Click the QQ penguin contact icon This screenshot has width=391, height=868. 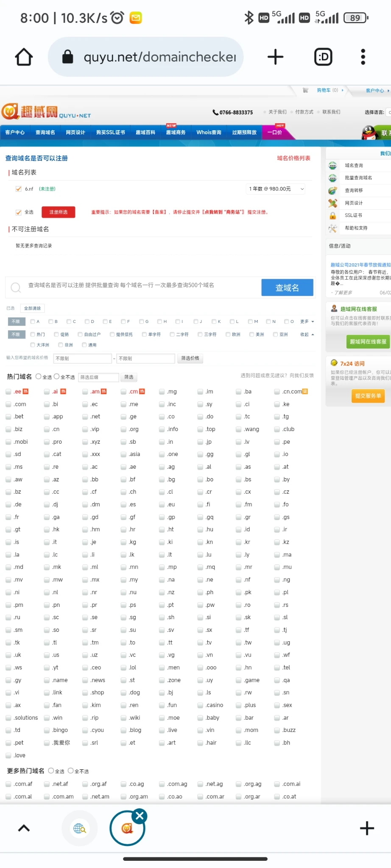click(369, 132)
